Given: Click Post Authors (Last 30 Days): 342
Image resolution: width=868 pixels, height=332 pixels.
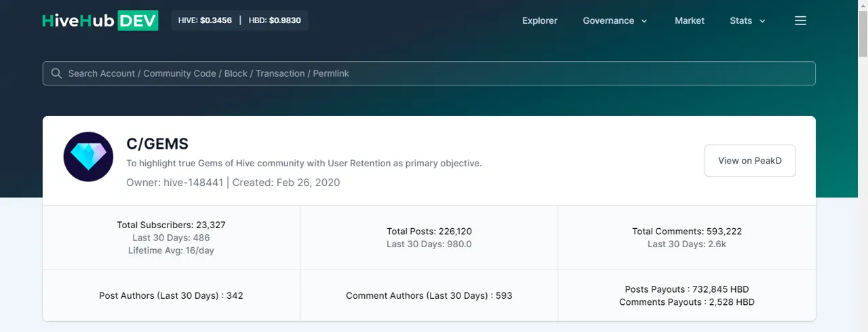Looking at the screenshot, I should click(x=171, y=295).
